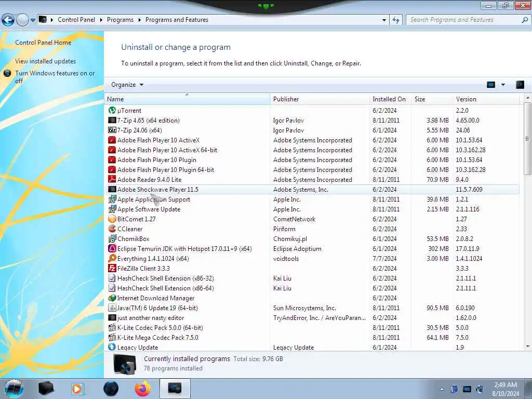Viewport: 532px width, 399px height.
Task: Sort by Installed On column header
Action: 391,99
